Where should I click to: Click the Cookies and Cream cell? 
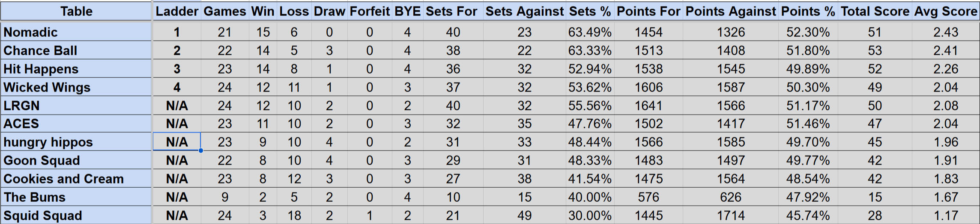pyautogui.click(x=76, y=179)
